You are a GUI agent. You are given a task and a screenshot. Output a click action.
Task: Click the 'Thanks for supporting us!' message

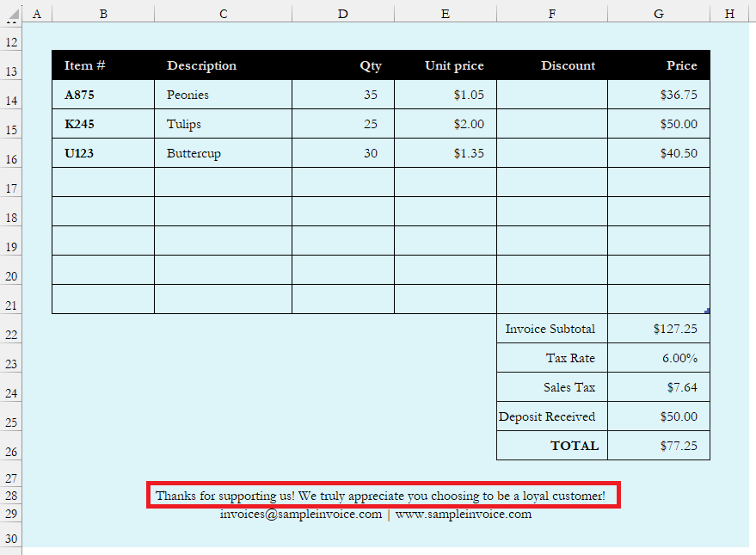(x=380, y=496)
